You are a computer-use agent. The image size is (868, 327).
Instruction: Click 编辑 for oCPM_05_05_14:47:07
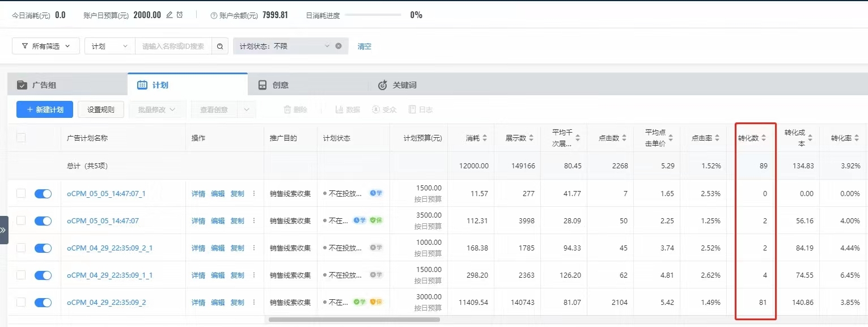(x=218, y=220)
